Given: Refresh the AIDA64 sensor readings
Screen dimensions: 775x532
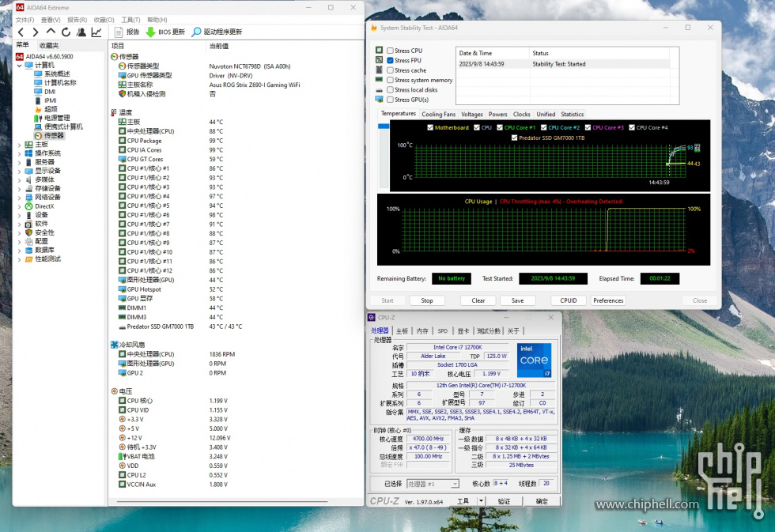Looking at the screenshot, I should point(66,32).
